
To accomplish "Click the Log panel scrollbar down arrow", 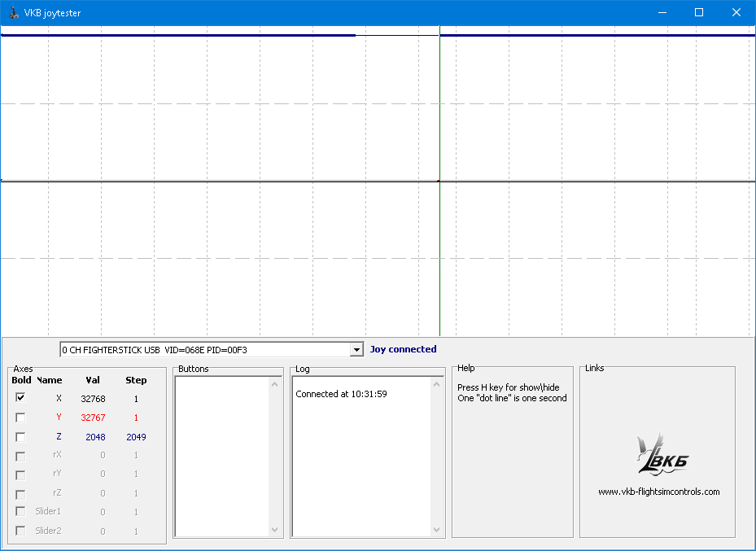I will tap(435, 530).
